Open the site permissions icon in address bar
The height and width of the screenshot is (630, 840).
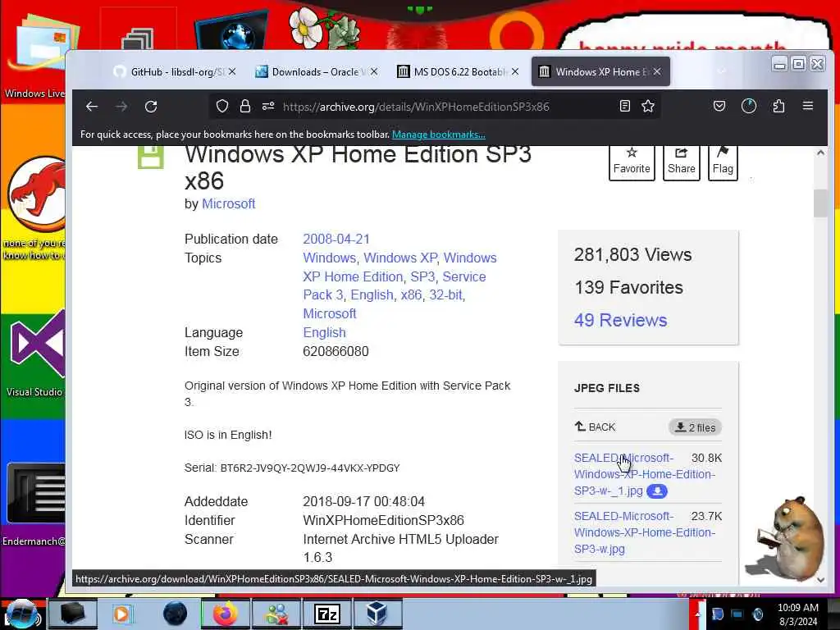pyautogui.click(x=268, y=107)
